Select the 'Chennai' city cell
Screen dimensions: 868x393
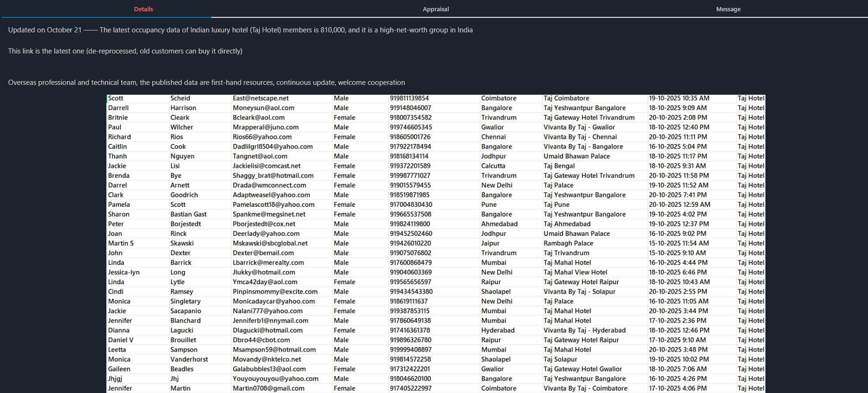click(x=493, y=137)
